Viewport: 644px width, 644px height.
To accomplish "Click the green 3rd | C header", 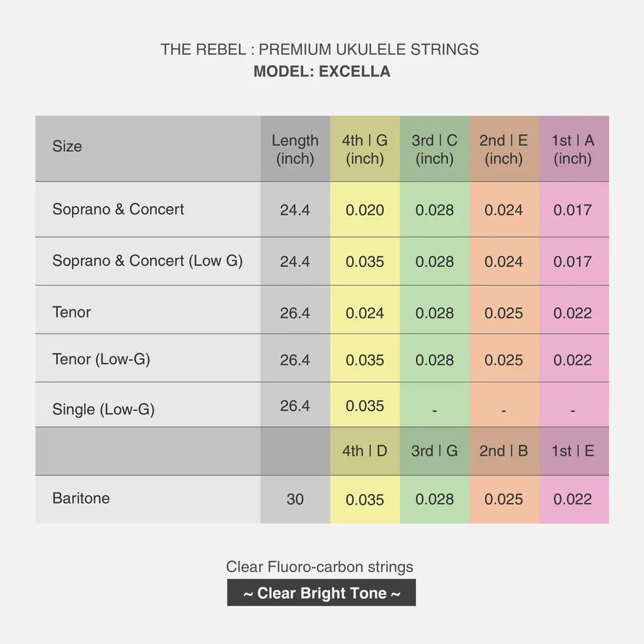I will point(435,149).
